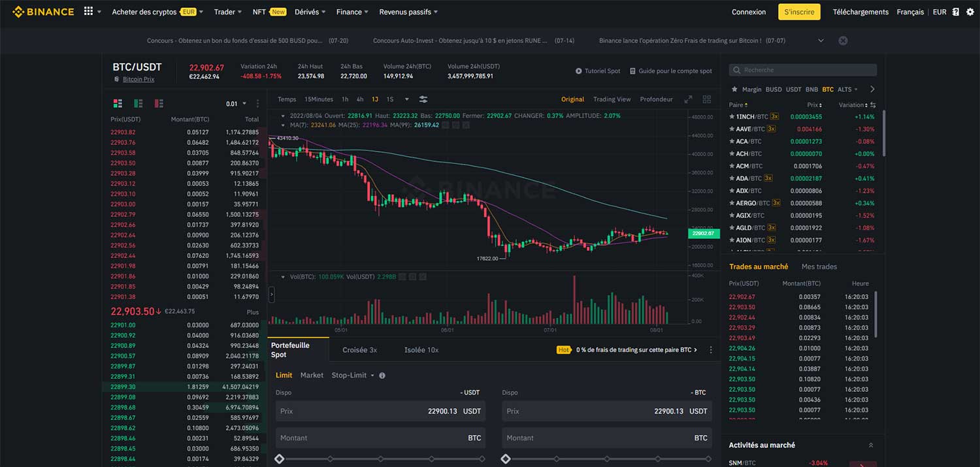This screenshot has height=467, width=980.
Task: Select the Market order tab
Action: point(312,376)
